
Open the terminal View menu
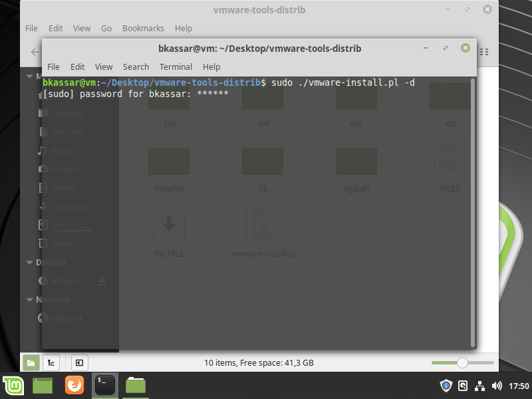[104, 67]
